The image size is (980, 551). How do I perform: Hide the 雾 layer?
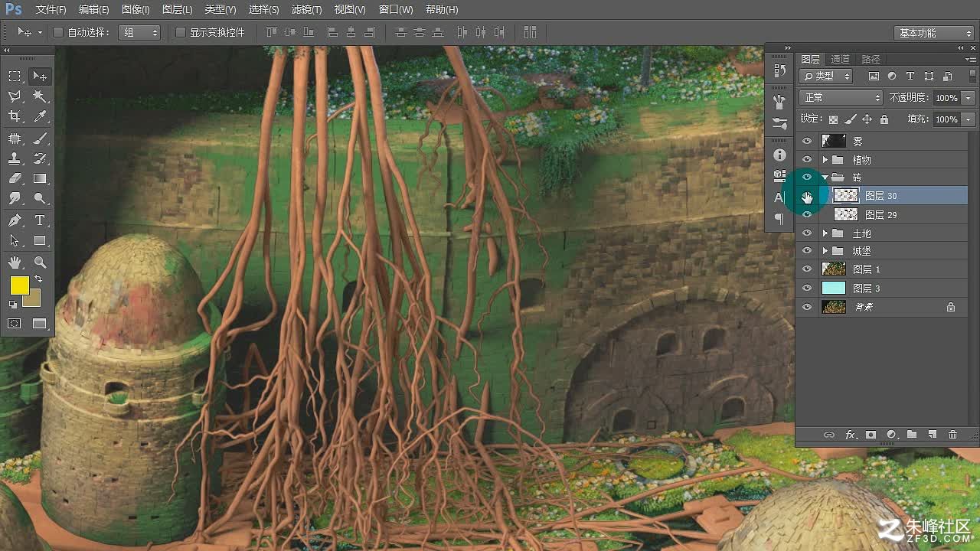click(806, 141)
